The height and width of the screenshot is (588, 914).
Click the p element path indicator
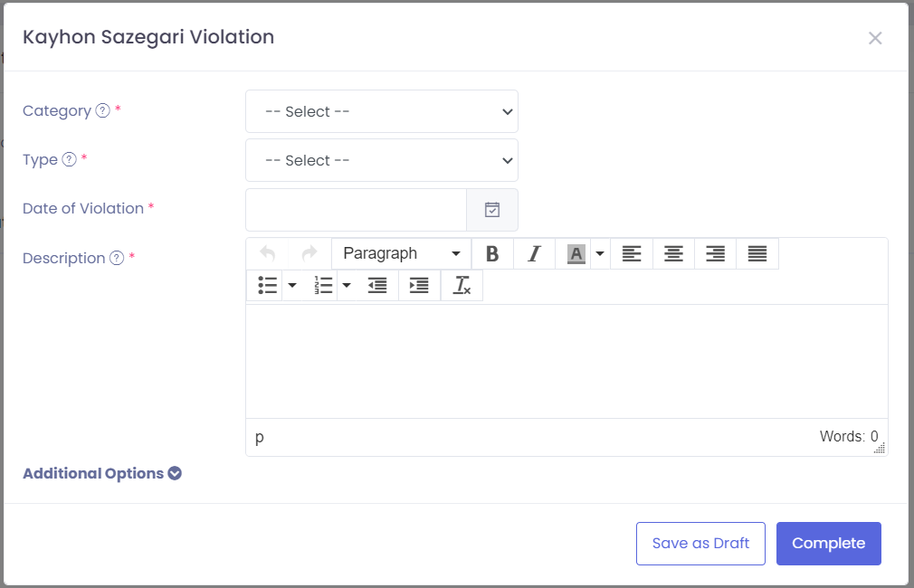point(260,437)
